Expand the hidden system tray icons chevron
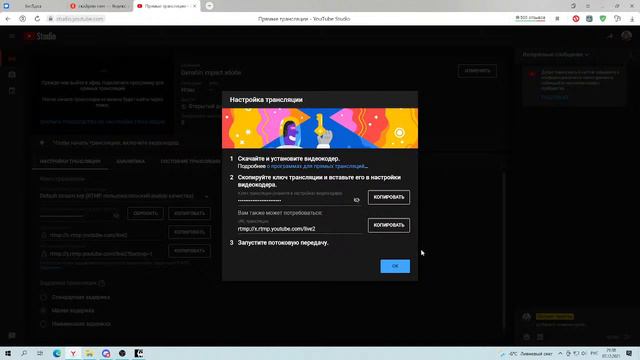Image resolution: width=640 pixels, height=360 pixels. (x=560, y=353)
